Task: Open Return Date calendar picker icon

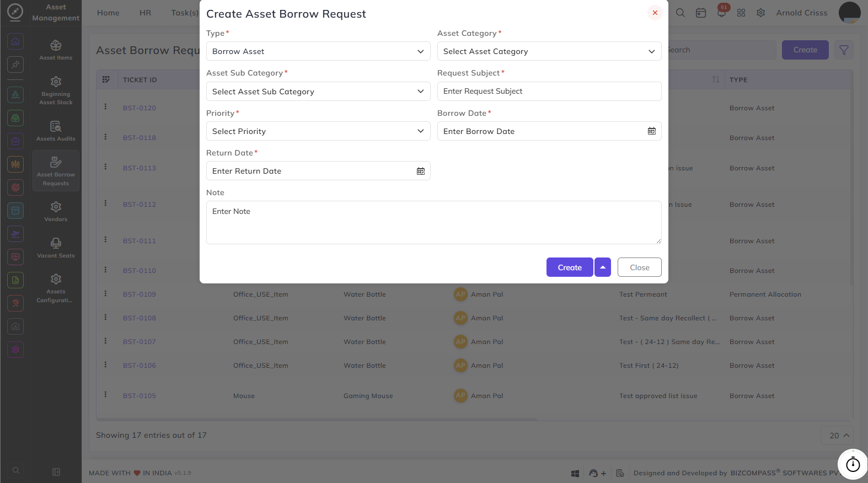Action: [421, 171]
